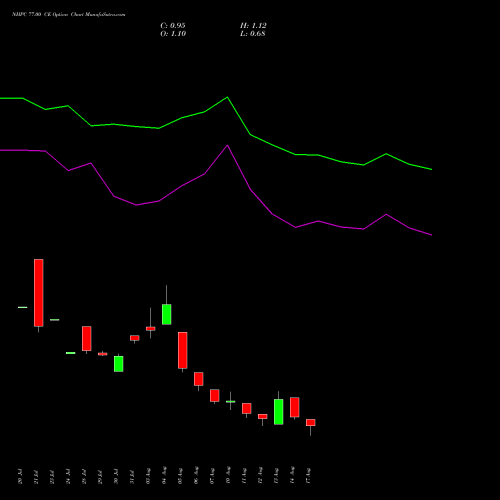Click the tall red candle for 21 Jul
Image resolution: width=500 pixels, height=500 pixels.
tap(39, 293)
